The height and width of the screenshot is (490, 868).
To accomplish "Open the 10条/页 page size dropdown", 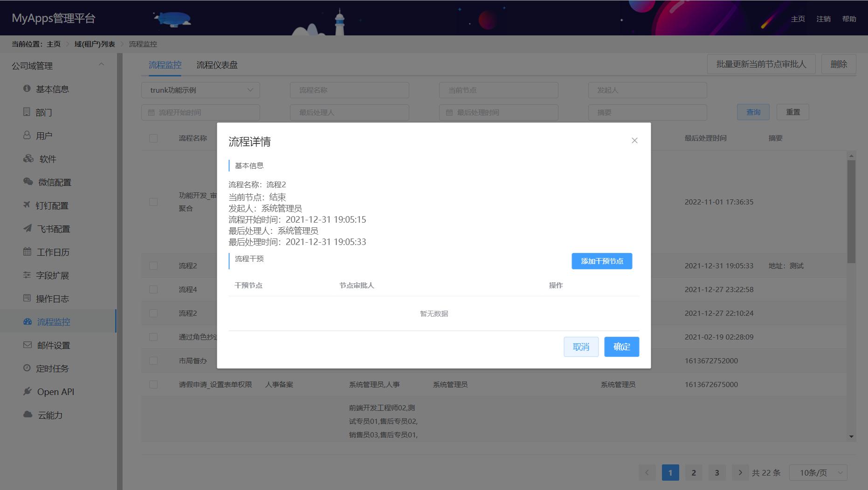I will [x=818, y=473].
